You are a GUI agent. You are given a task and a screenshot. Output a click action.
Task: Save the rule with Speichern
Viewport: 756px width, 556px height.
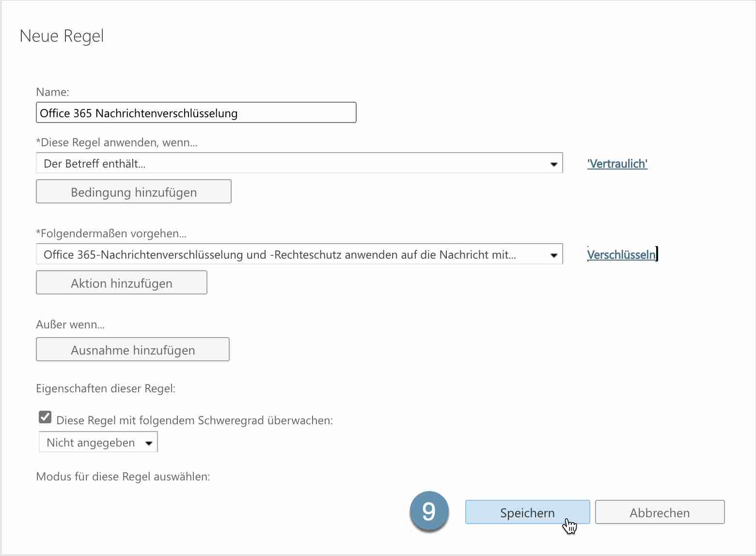click(x=527, y=512)
